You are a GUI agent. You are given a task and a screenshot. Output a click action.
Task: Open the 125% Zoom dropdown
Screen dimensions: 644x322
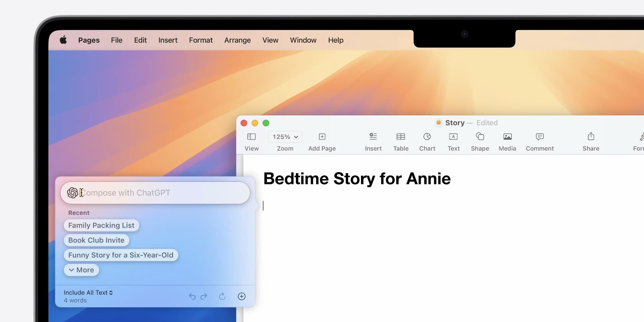(285, 137)
